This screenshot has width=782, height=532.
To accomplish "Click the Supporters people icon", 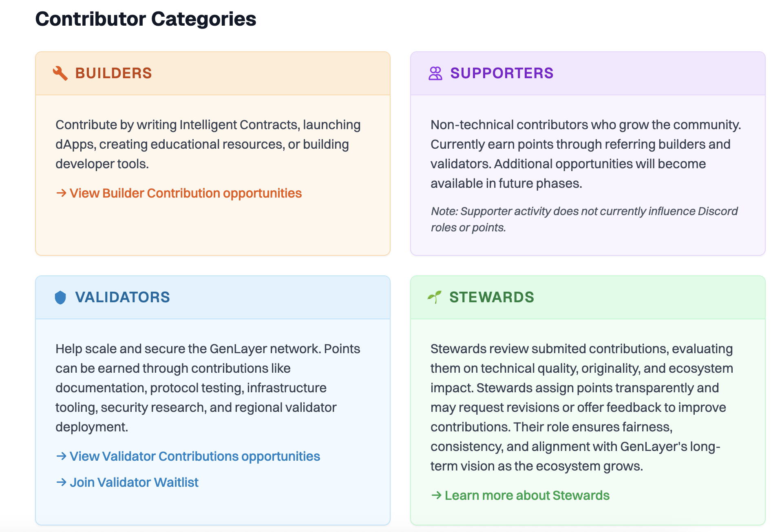I will pyautogui.click(x=435, y=73).
